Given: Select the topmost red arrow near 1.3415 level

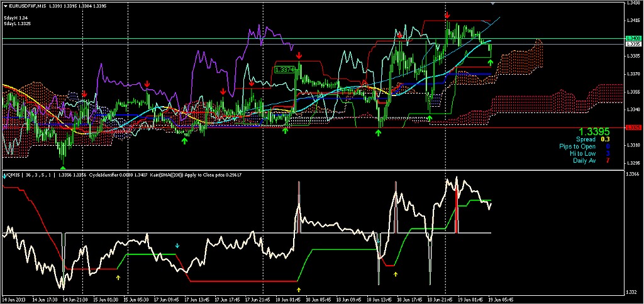Looking at the screenshot, I should [x=447, y=15].
